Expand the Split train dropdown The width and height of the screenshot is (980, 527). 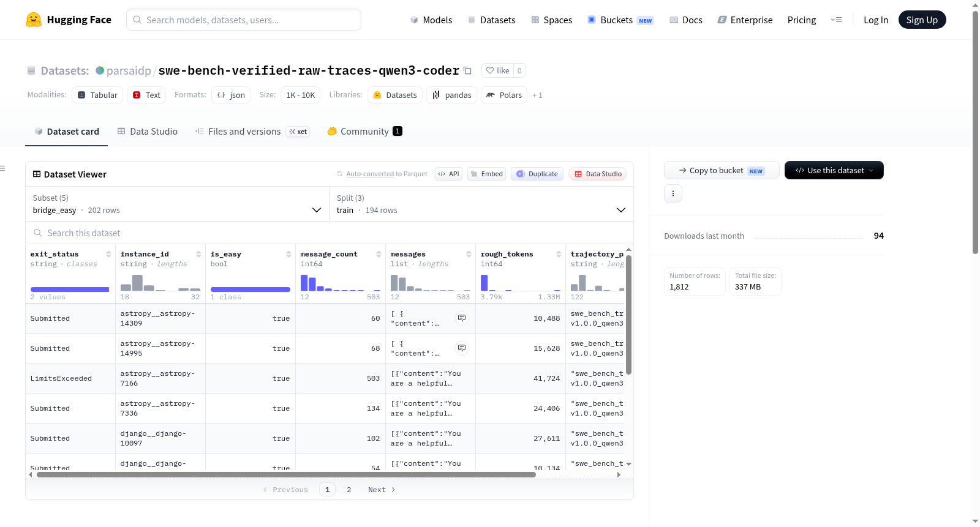[x=481, y=204]
